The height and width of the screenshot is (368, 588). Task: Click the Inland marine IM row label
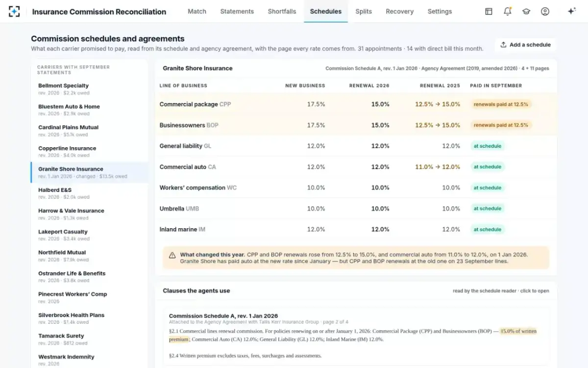click(182, 229)
